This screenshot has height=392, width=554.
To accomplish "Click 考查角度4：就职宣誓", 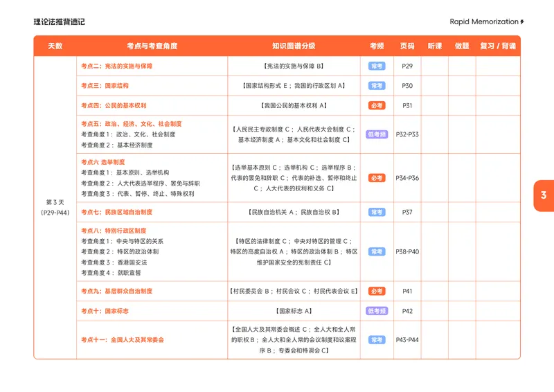I will tap(111, 273).
